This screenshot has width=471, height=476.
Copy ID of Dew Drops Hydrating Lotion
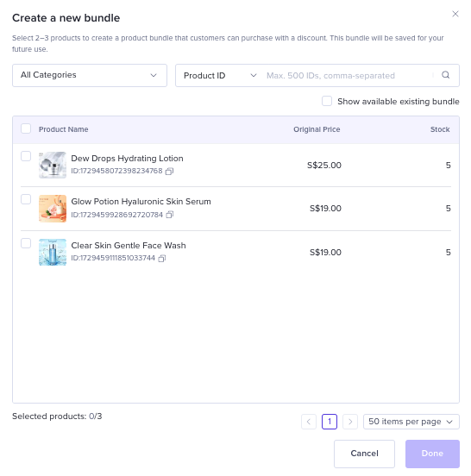(x=169, y=172)
